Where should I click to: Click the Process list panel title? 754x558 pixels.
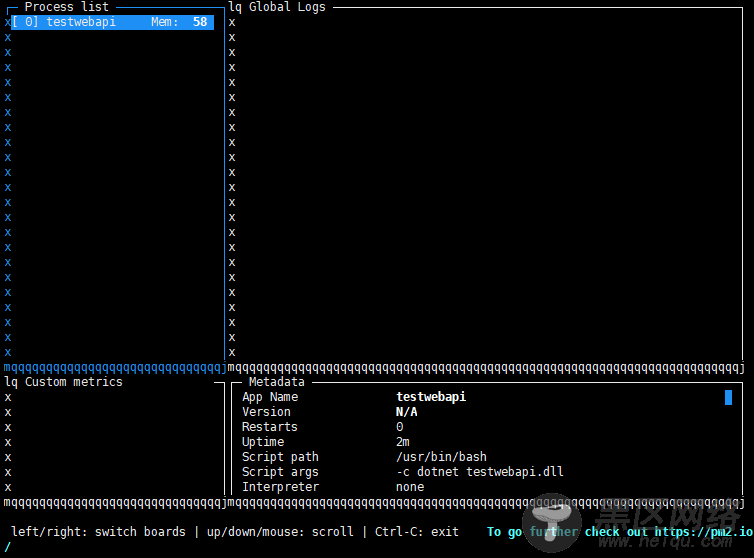click(x=66, y=7)
